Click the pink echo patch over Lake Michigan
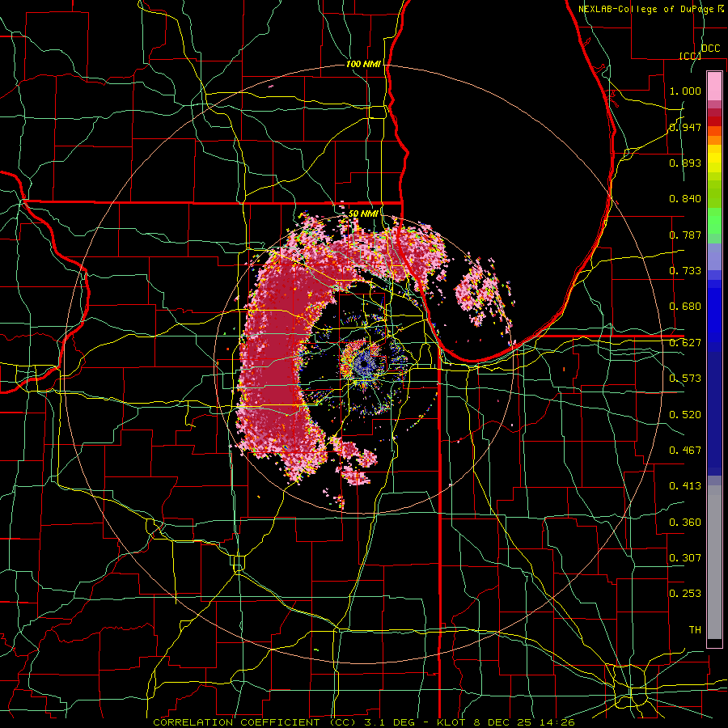This screenshot has height=728, width=728. (x=478, y=293)
